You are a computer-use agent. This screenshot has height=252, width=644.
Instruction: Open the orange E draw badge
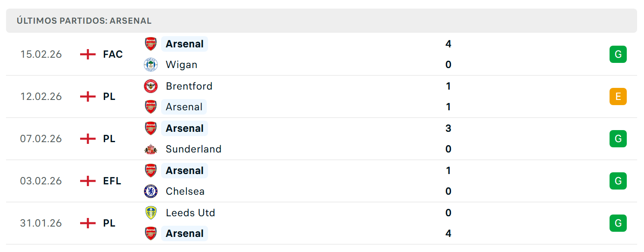click(x=618, y=96)
